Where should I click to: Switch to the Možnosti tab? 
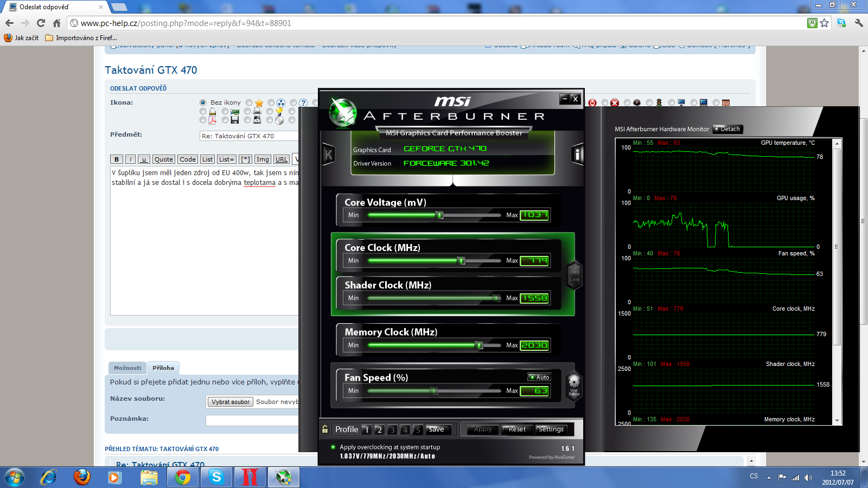(x=127, y=368)
